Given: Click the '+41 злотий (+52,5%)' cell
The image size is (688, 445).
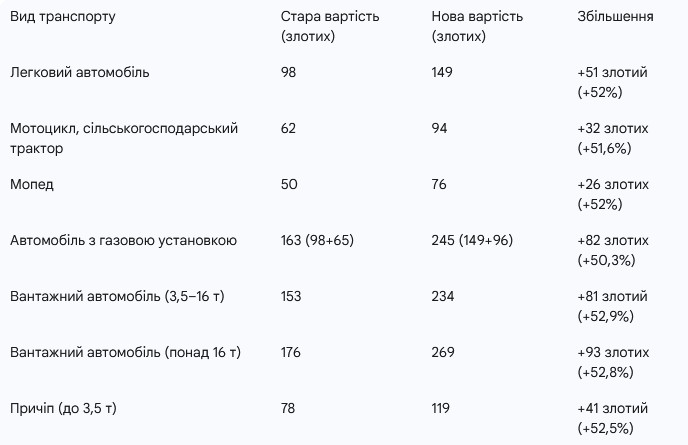Looking at the screenshot, I should [613, 418].
